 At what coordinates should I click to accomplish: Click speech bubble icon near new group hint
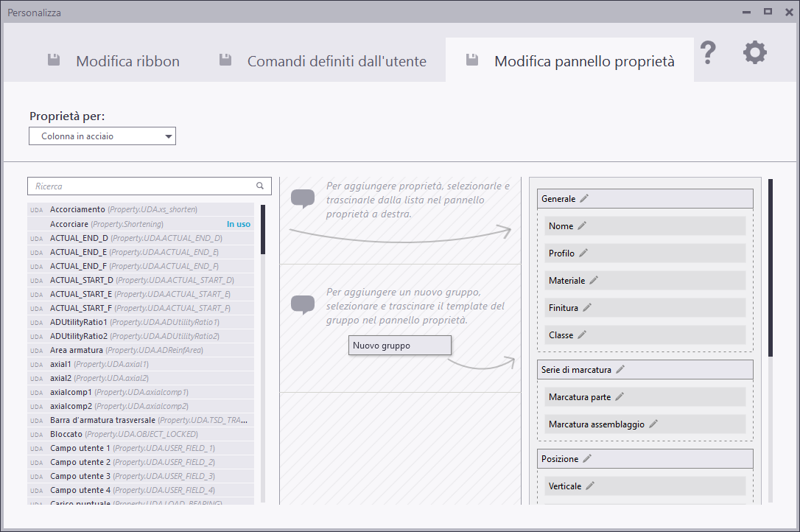(303, 305)
